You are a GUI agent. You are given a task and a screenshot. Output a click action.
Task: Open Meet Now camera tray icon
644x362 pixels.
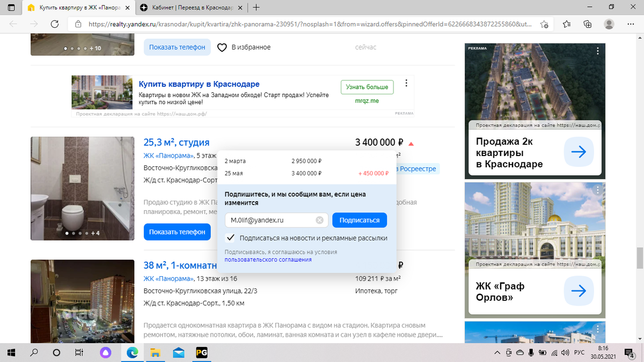click(508, 352)
